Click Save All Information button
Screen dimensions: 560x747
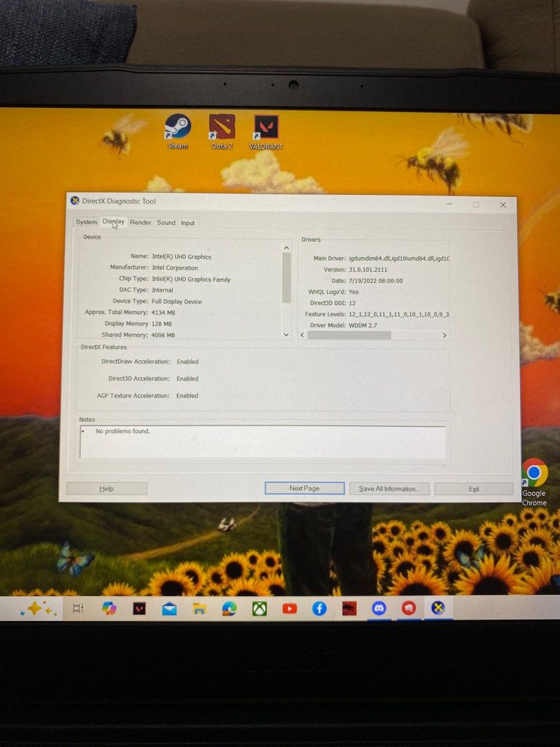389,489
